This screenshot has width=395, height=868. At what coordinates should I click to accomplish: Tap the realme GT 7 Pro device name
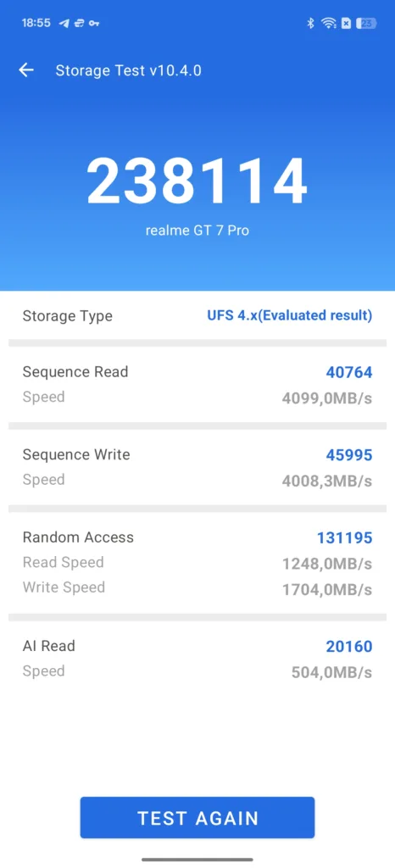[197, 231]
